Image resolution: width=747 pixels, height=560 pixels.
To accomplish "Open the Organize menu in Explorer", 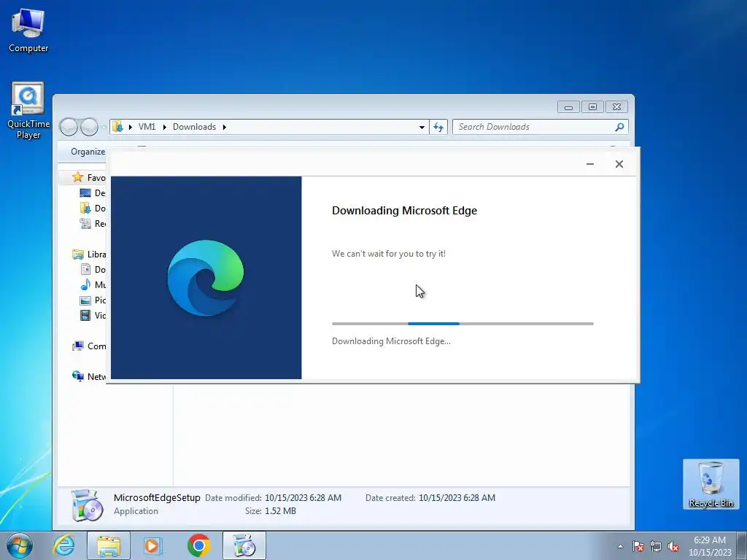I will (x=88, y=152).
